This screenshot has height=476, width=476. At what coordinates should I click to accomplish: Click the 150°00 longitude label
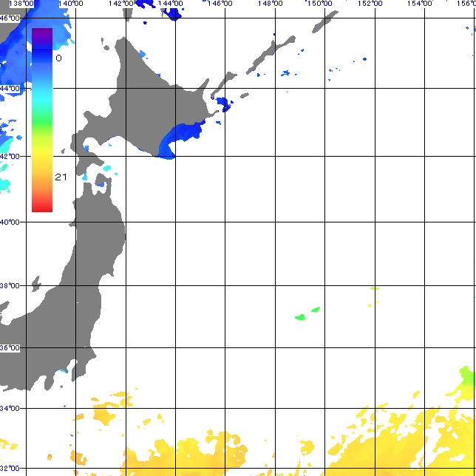click(x=319, y=4)
